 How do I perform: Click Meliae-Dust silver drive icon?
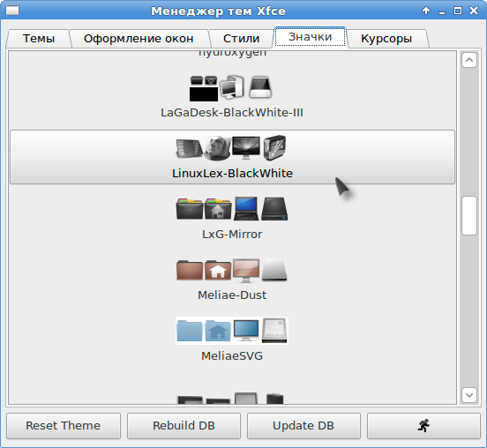click(274, 270)
